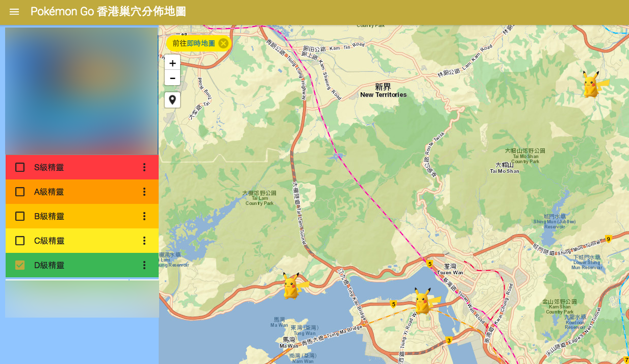629x364 pixels.
Task: Open the hamburger navigation menu
Action: (14, 12)
